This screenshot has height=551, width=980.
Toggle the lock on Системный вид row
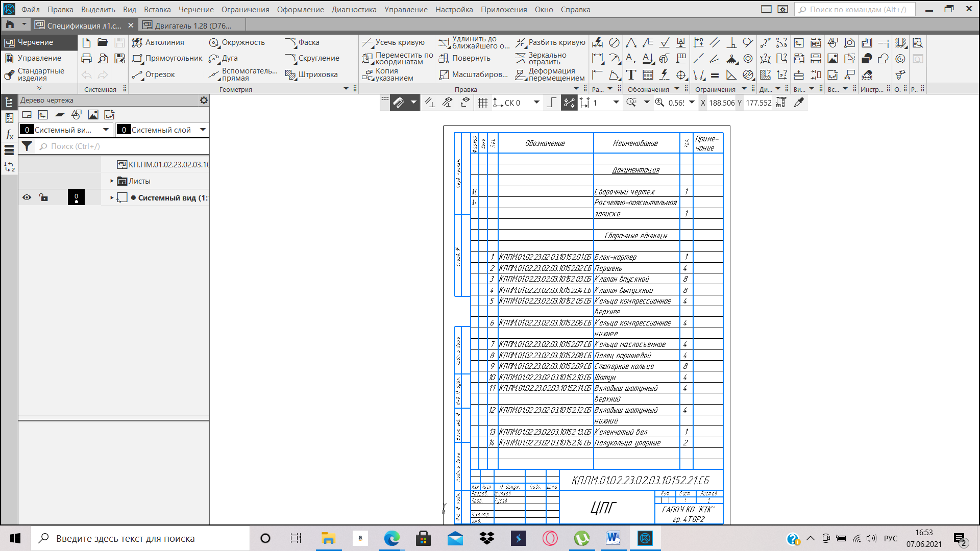[x=44, y=197]
